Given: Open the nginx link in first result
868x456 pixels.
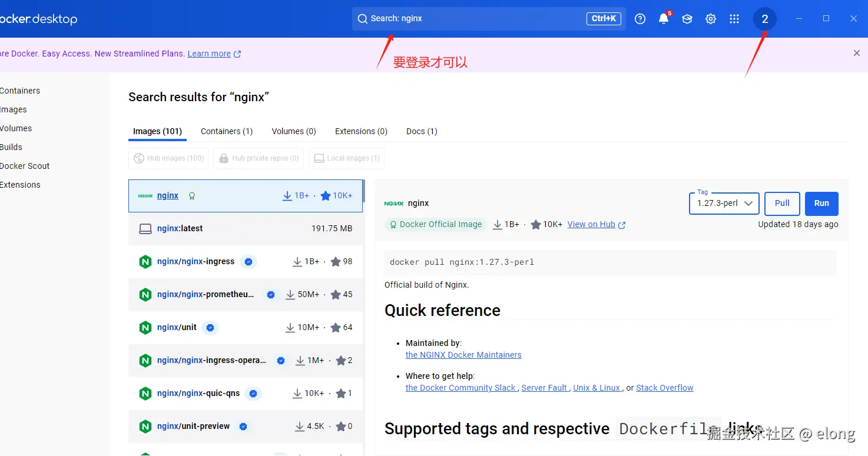Looking at the screenshot, I should [x=168, y=196].
